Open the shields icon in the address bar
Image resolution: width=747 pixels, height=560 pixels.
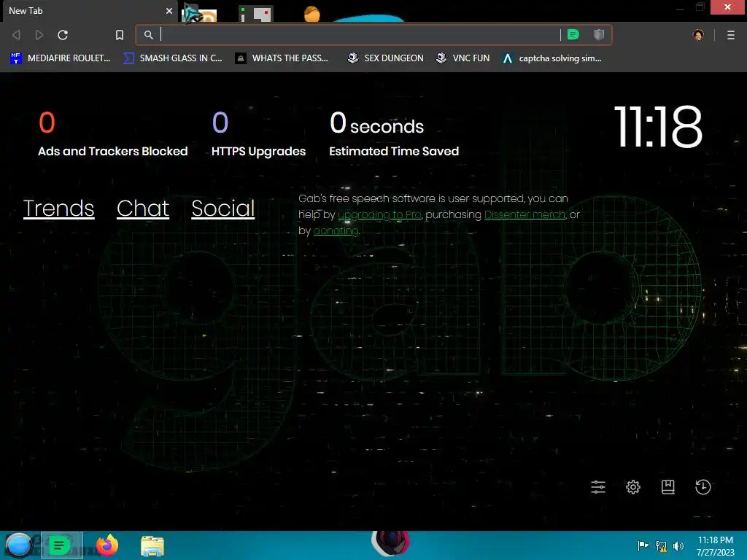click(x=599, y=34)
